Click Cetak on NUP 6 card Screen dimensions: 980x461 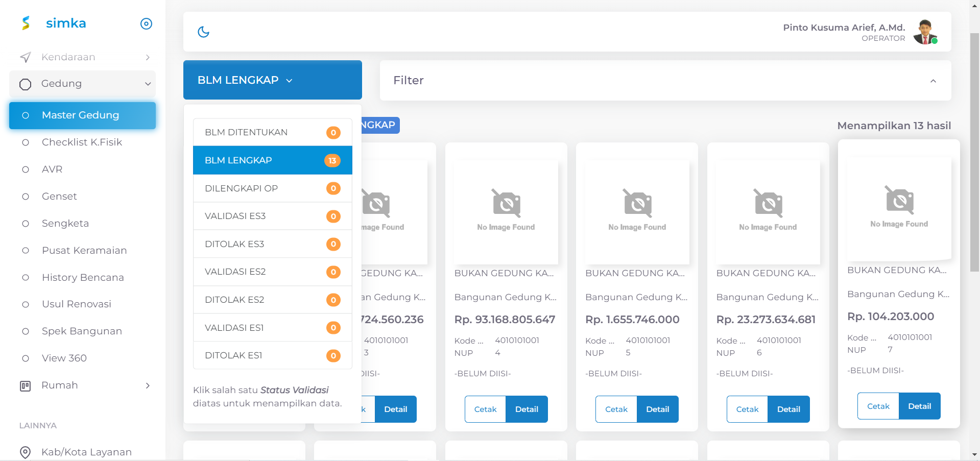click(x=747, y=409)
